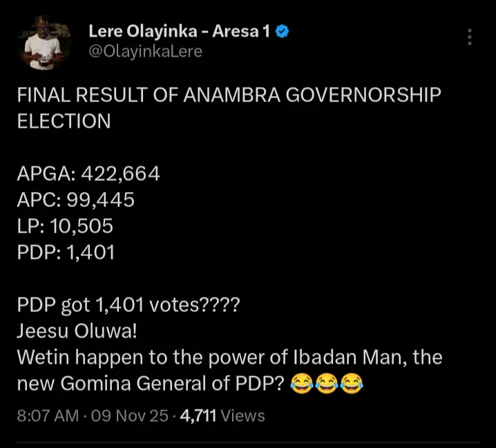This screenshot has width=496, height=448.
Task: Click the word ELECTION in the tweet
Action: tap(64, 121)
